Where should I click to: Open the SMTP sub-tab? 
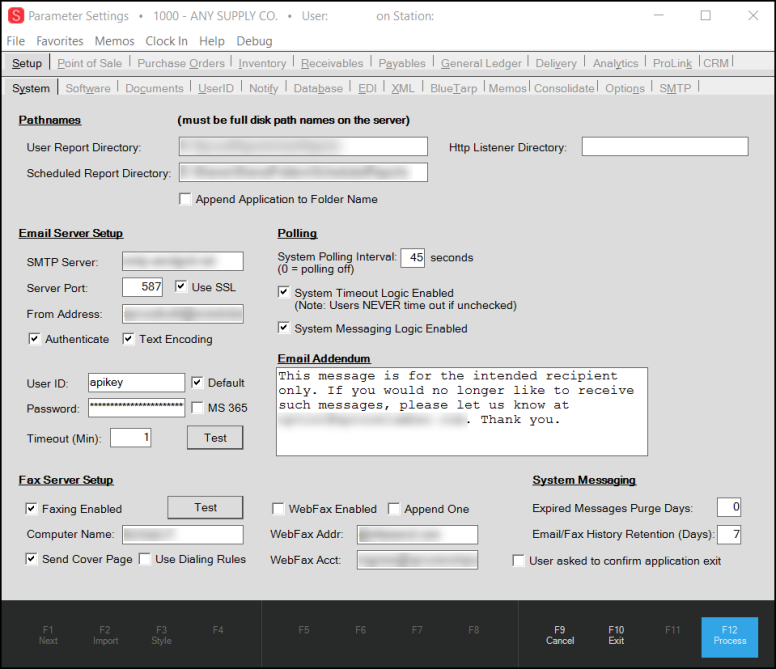point(675,88)
